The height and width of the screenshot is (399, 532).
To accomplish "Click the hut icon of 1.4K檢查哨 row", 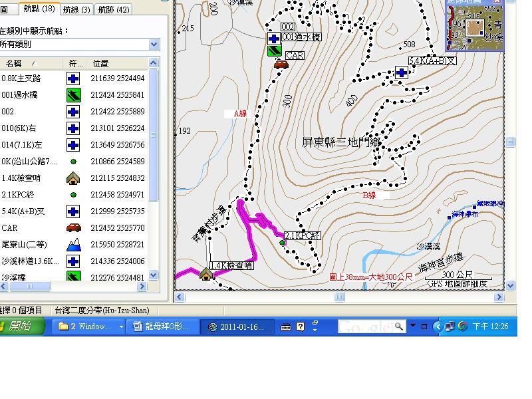I will click(x=73, y=178).
